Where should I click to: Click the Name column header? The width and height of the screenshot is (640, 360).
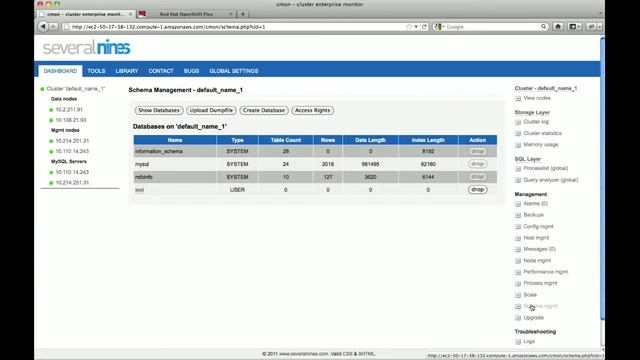(x=175, y=140)
